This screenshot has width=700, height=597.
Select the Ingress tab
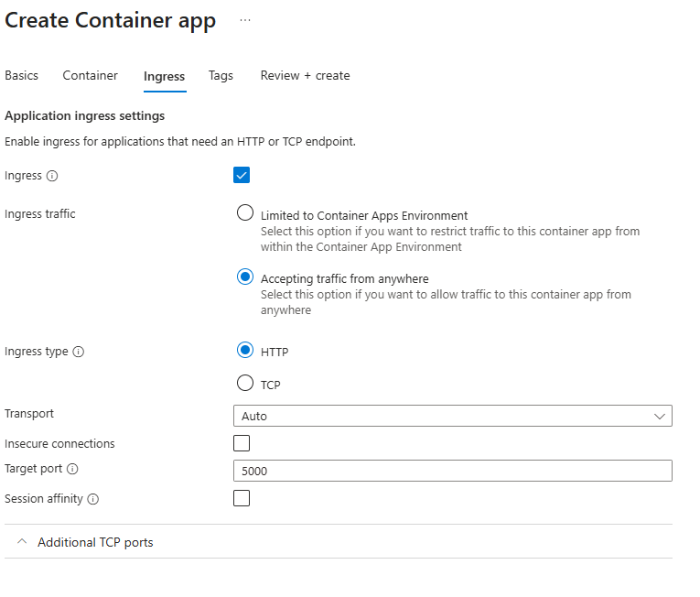[x=164, y=77]
